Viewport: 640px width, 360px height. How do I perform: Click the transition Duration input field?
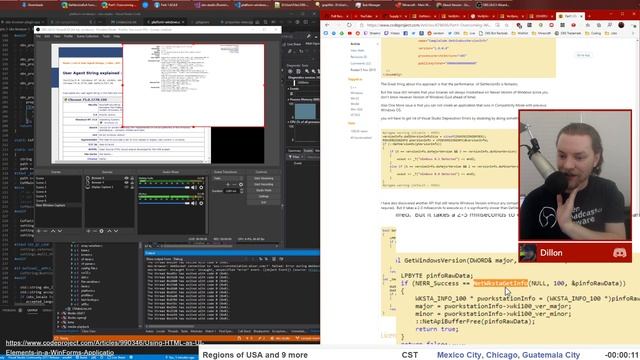(x=231, y=191)
